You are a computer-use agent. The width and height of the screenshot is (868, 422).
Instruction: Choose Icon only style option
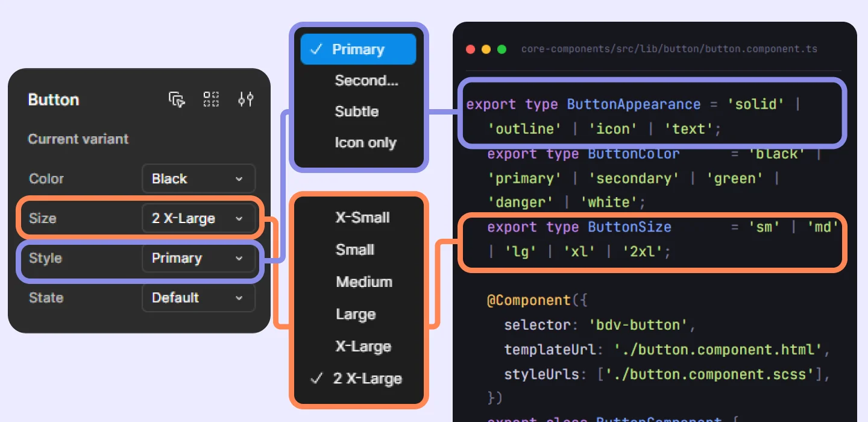pos(365,143)
